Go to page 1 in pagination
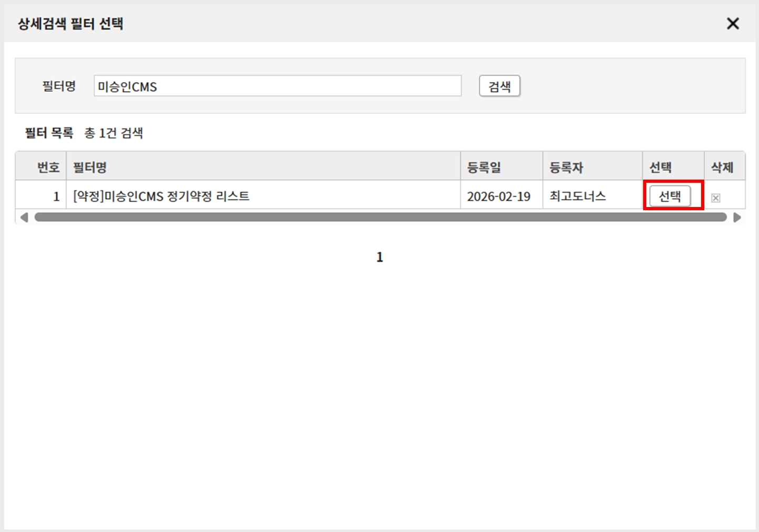The width and height of the screenshot is (759, 532). pyautogui.click(x=379, y=257)
